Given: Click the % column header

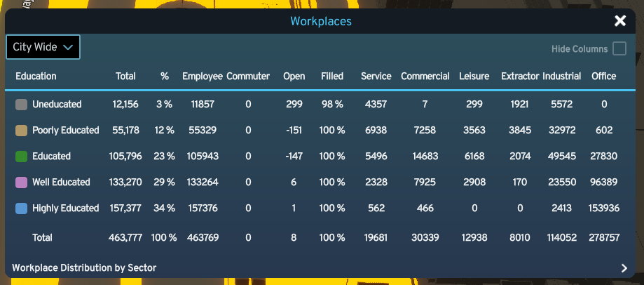Looking at the screenshot, I should click(x=164, y=76).
